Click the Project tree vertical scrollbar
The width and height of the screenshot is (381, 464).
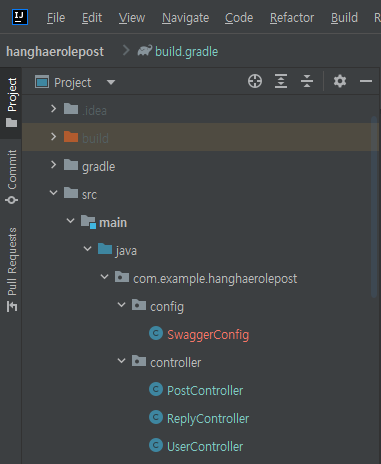point(374,207)
